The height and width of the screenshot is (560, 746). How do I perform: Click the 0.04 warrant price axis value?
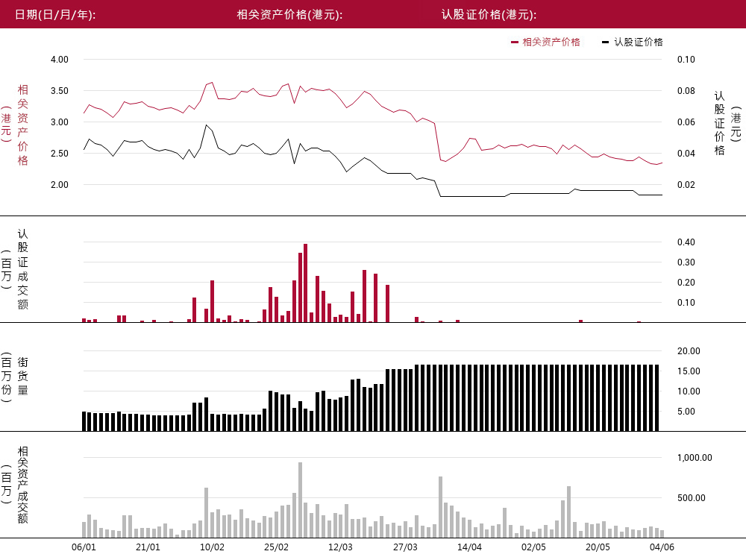coord(686,154)
